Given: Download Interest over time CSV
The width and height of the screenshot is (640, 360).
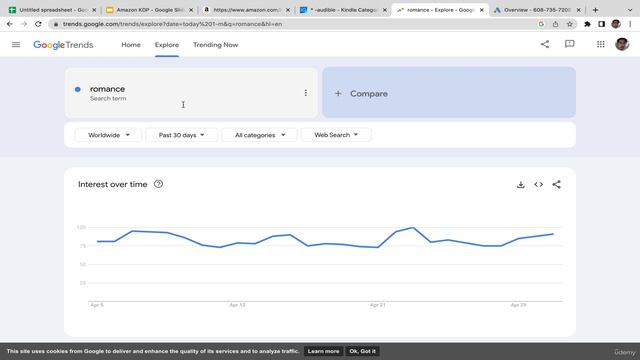Looking at the screenshot, I should click(520, 184).
